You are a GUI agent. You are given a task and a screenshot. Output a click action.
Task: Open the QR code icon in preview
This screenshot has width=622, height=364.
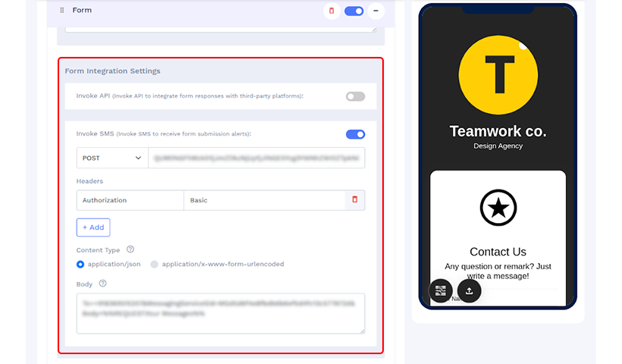[x=441, y=290]
